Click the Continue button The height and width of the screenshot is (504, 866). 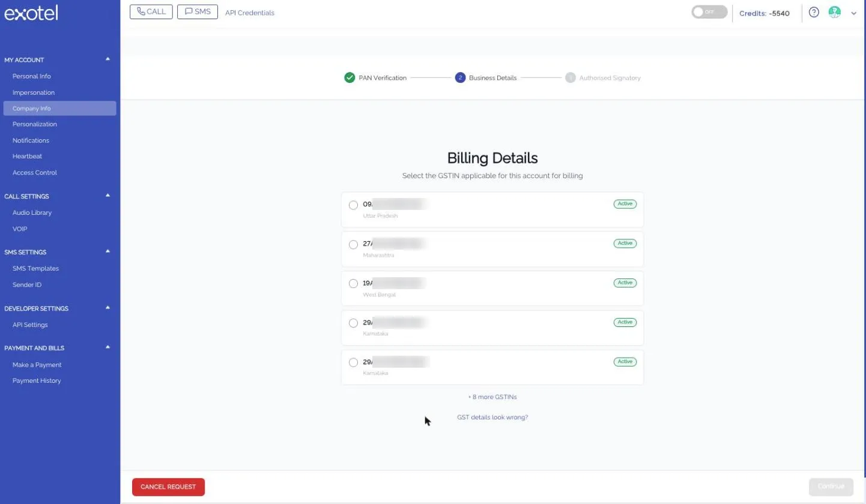[831, 487]
